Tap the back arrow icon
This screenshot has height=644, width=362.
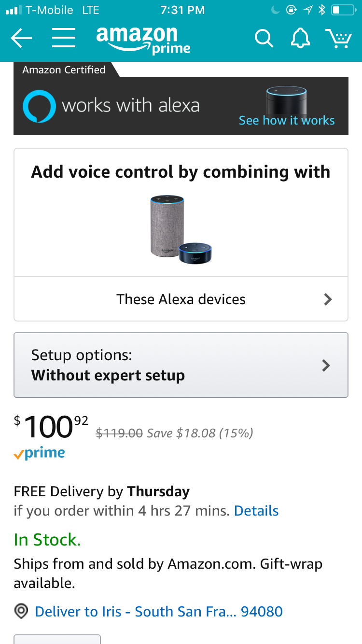pyautogui.click(x=21, y=38)
